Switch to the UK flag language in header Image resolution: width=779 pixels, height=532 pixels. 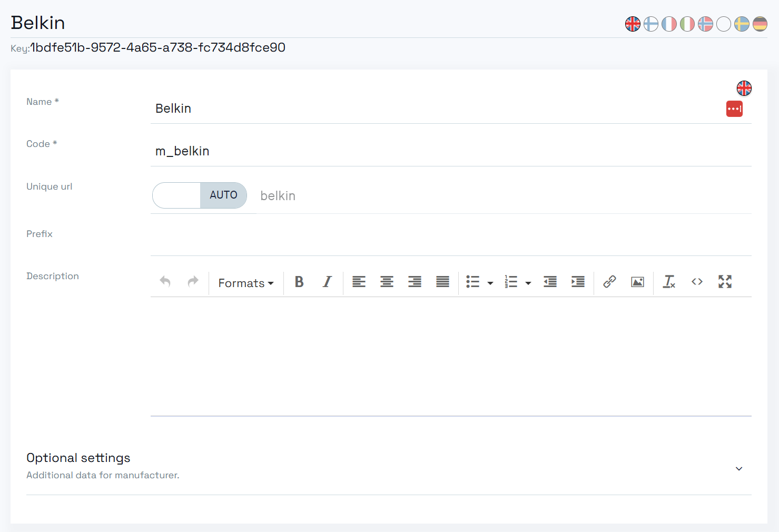coord(633,24)
